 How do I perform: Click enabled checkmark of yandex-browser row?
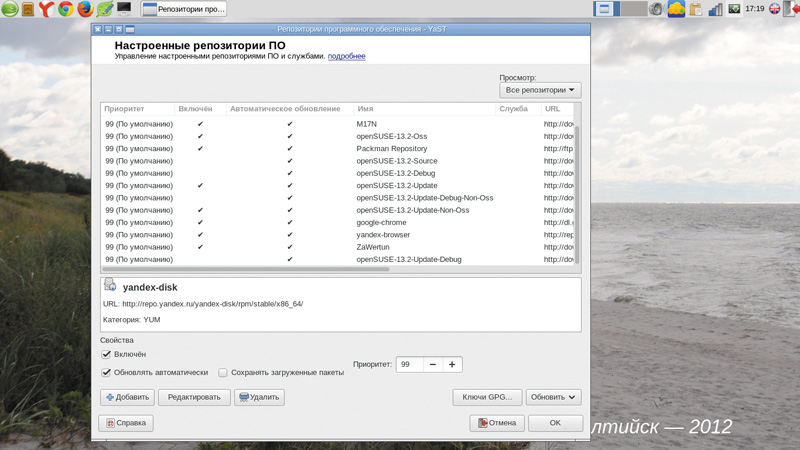[x=200, y=235]
